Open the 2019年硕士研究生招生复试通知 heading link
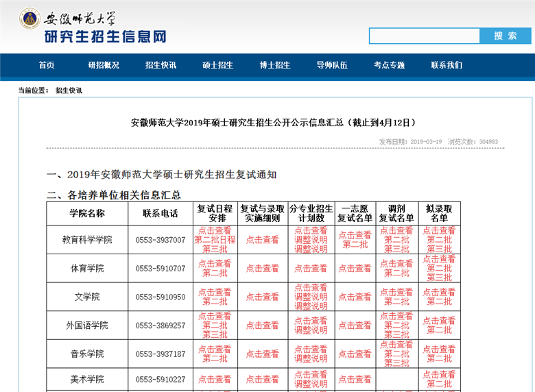 [171, 175]
